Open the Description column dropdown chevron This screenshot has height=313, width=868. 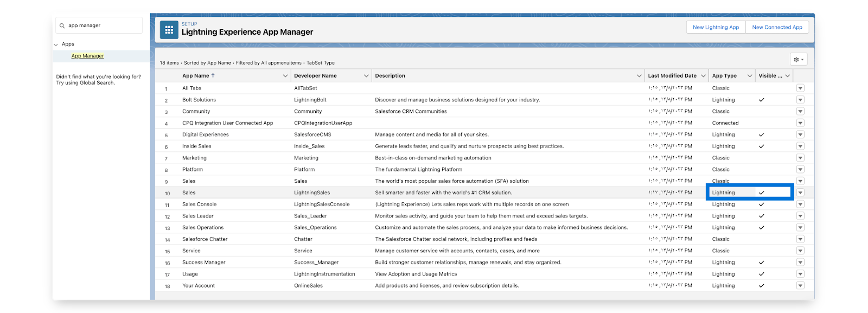click(639, 76)
